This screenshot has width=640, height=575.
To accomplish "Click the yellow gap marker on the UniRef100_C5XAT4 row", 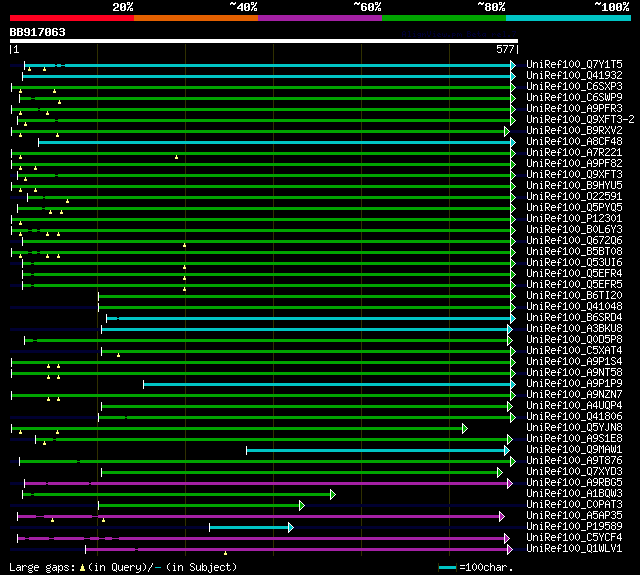I will (118, 355).
